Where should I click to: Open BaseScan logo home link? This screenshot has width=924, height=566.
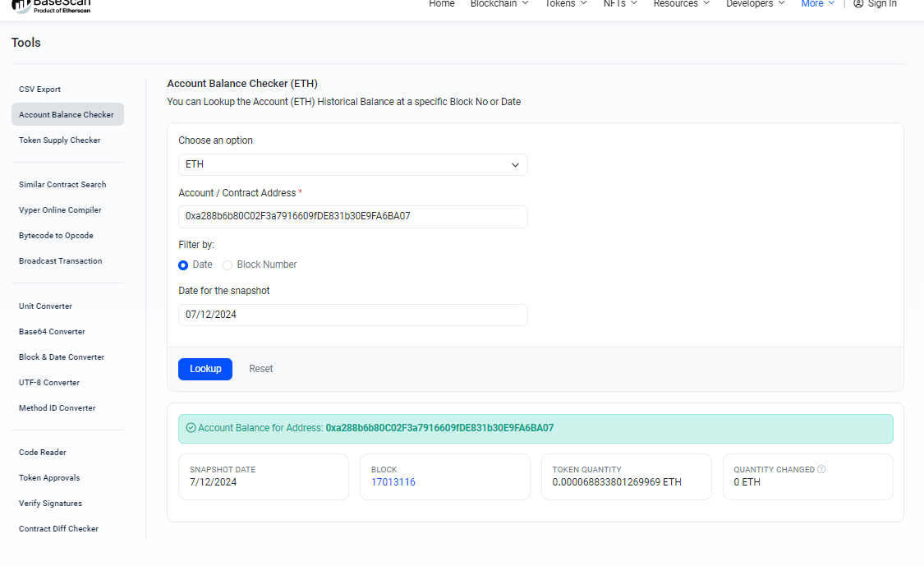coord(51,6)
